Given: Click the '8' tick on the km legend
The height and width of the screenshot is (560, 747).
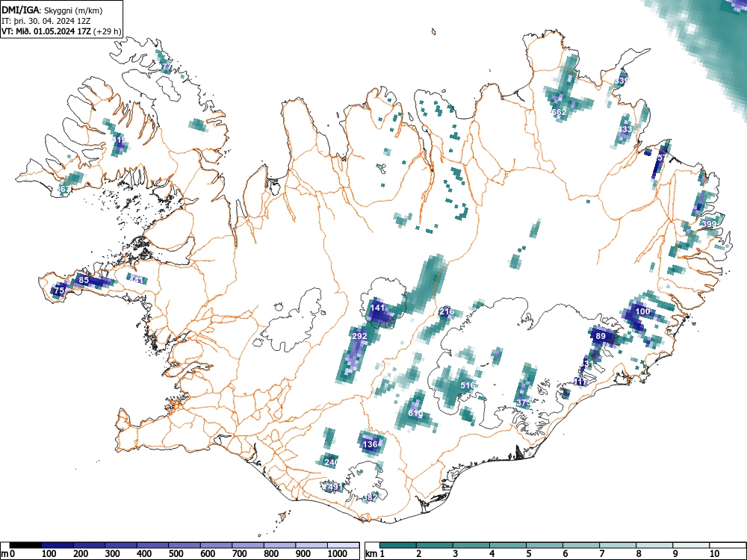Looking at the screenshot, I should pos(639,554).
